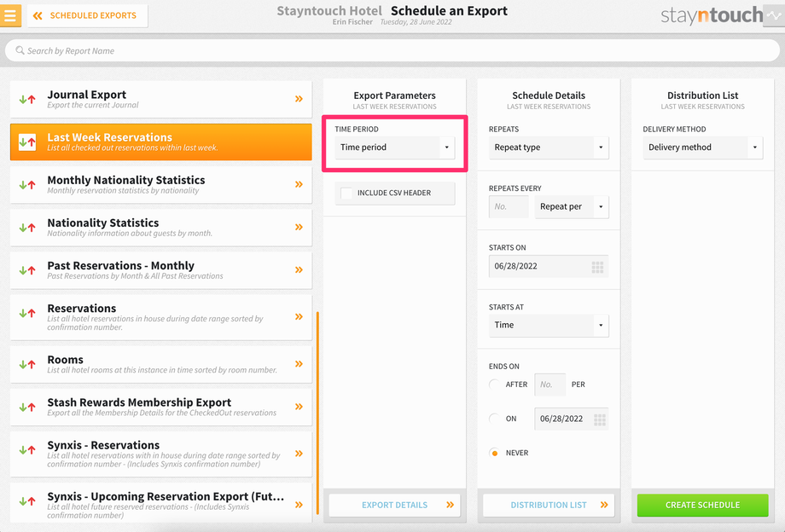Click Past Reservations - Monthly arrows icon

[x=27, y=270]
